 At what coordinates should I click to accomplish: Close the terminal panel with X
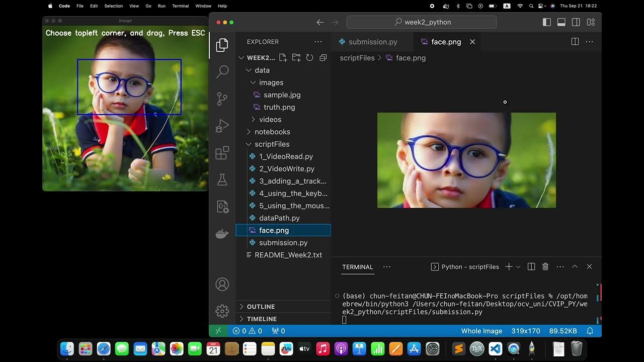click(x=589, y=266)
